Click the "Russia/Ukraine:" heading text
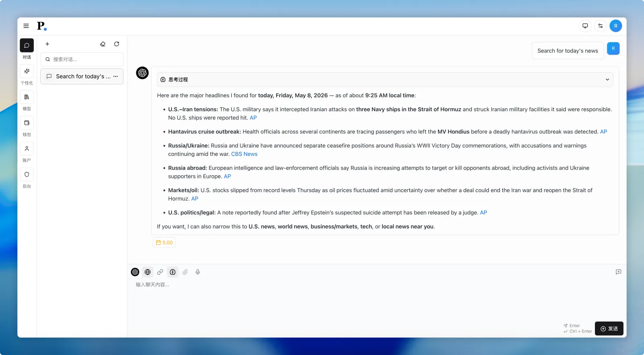The height and width of the screenshot is (355, 644). pyautogui.click(x=189, y=146)
